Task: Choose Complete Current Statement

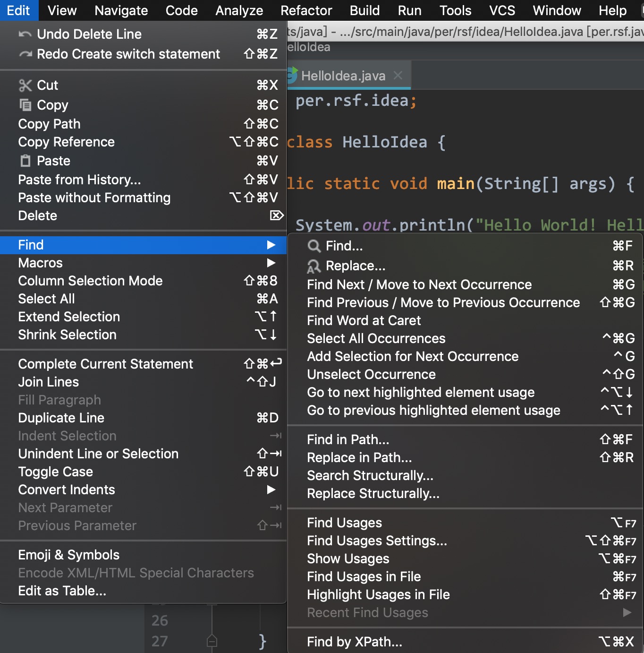Action: click(143, 364)
